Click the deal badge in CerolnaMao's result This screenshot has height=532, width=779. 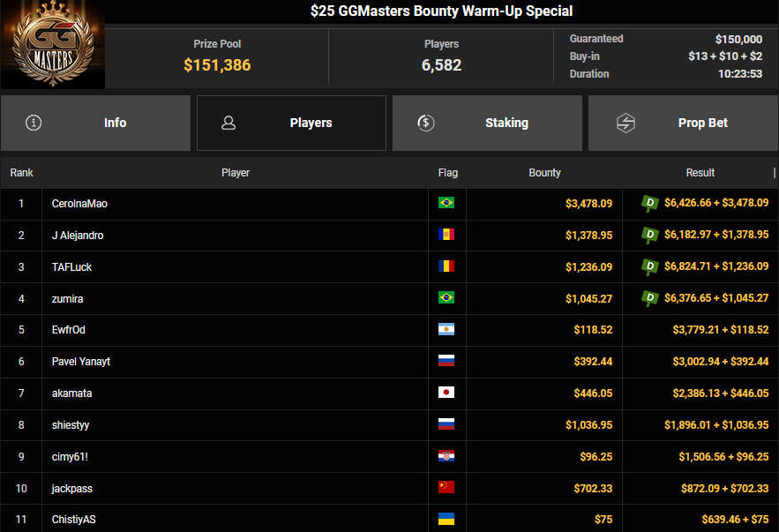pyautogui.click(x=650, y=204)
